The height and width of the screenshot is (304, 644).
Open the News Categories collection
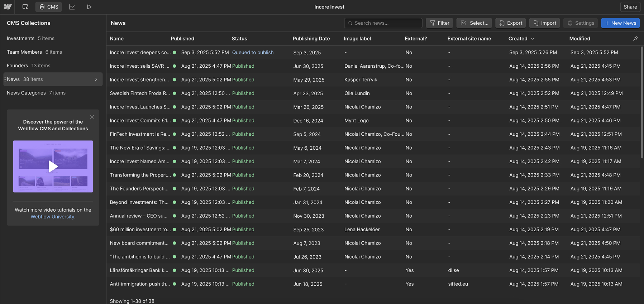pyautogui.click(x=53, y=93)
